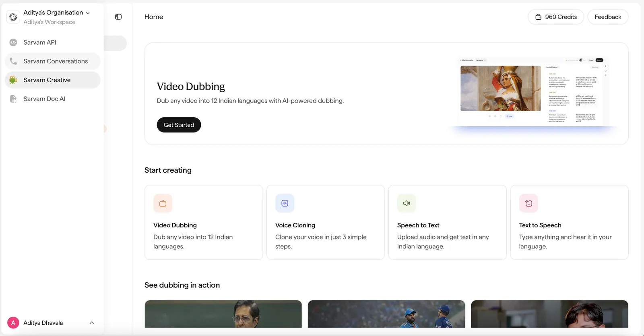The width and height of the screenshot is (644, 336).
Task: Collapse the sidebar with the panel icon
Action: [118, 17]
